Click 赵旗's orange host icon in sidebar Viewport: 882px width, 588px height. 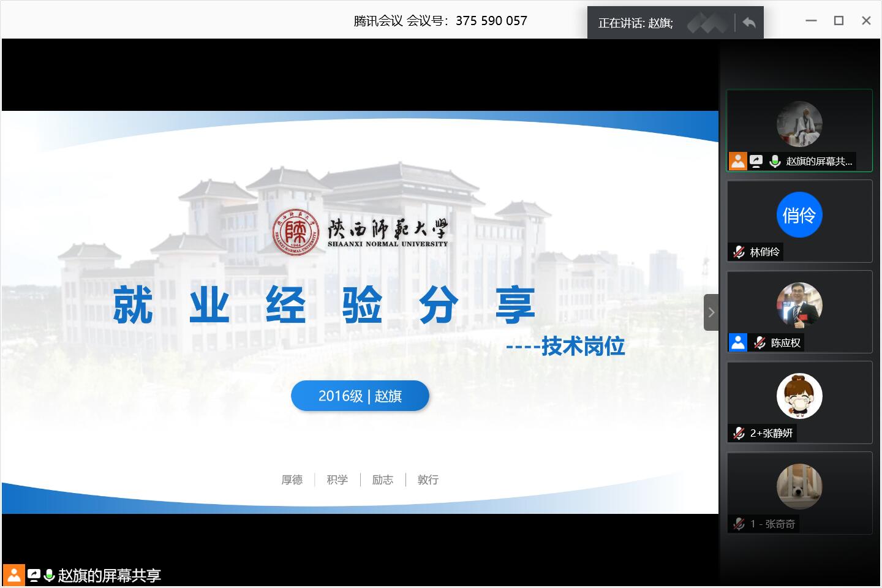[738, 161]
